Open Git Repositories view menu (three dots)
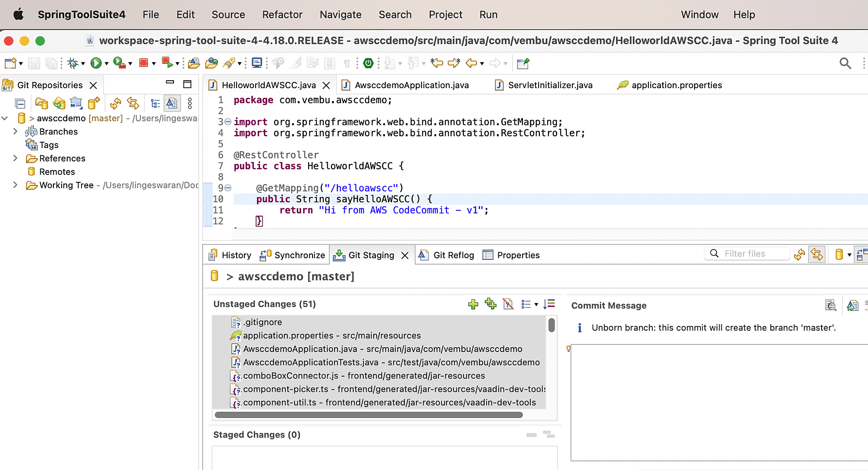The height and width of the screenshot is (470, 868). (x=190, y=103)
